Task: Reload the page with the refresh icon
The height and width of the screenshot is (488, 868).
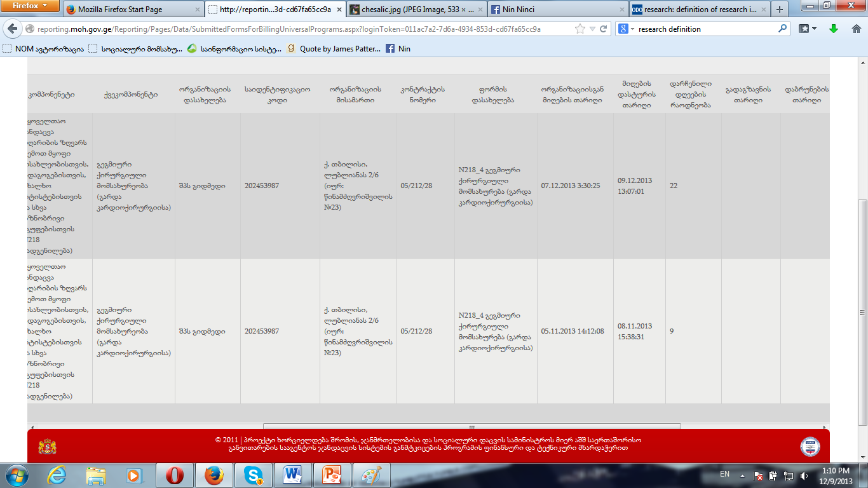Action: (x=604, y=29)
